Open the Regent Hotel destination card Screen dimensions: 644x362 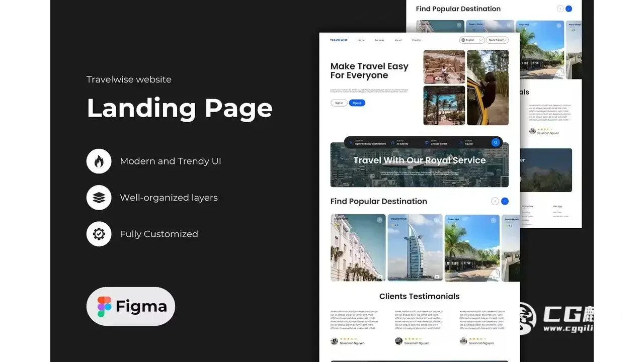[415, 248]
